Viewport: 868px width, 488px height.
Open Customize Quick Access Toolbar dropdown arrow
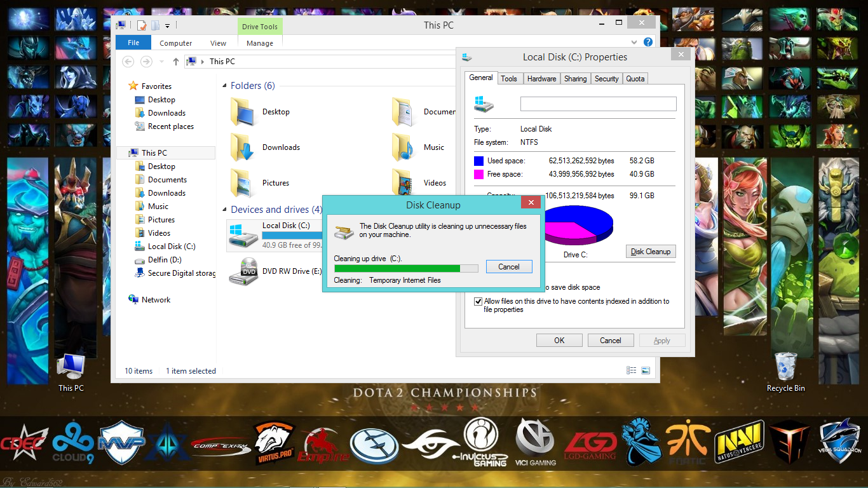coord(168,26)
